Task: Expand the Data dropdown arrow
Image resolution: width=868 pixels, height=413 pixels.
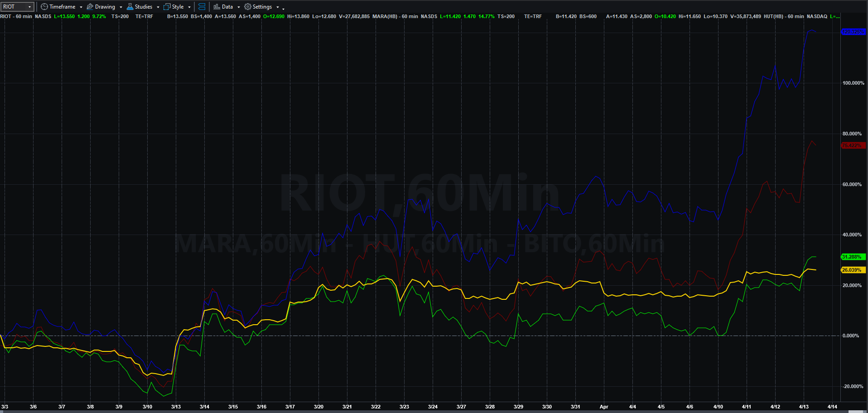Action: point(239,7)
